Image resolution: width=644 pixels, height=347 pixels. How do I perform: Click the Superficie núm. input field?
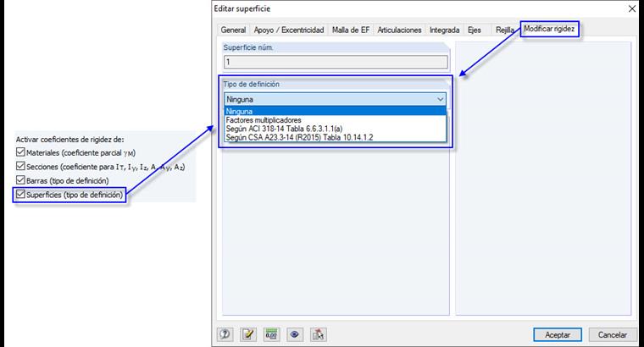coord(336,62)
